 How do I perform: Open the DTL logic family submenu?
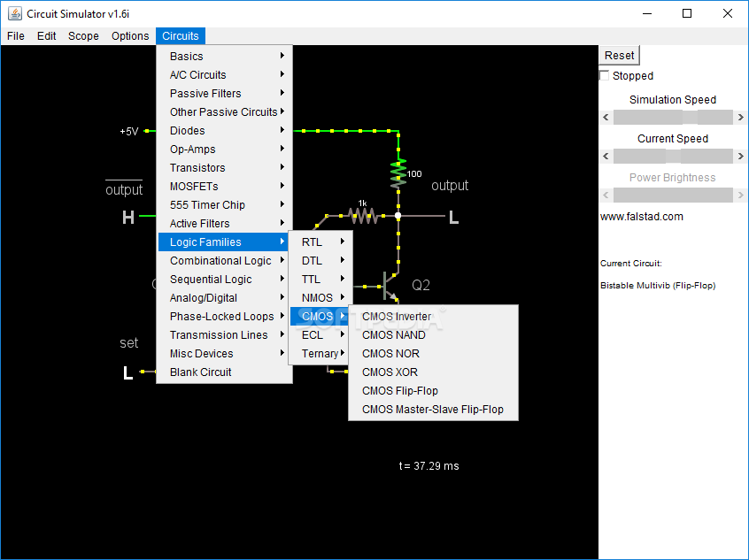pos(320,261)
